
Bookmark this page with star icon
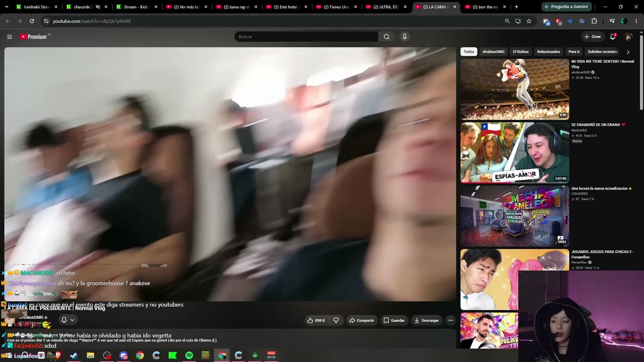(529, 21)
